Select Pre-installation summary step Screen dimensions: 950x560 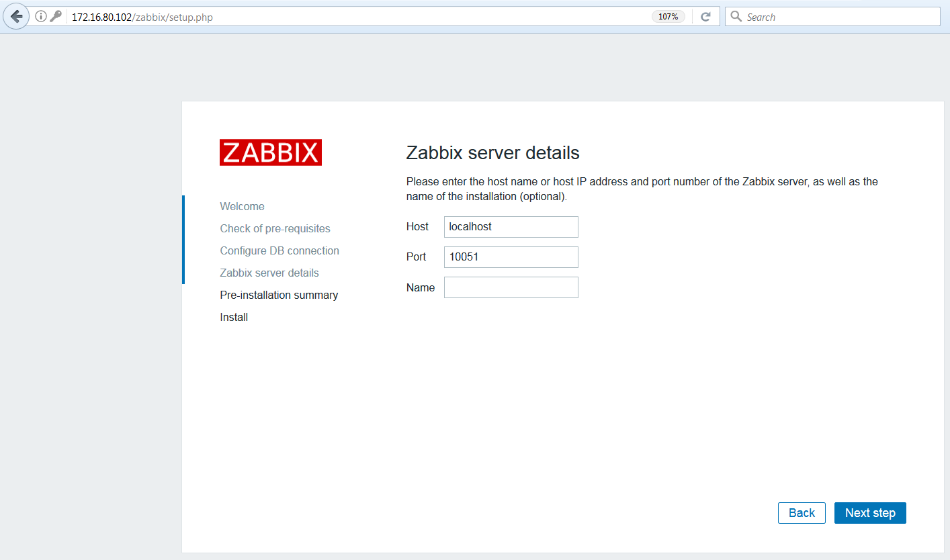(279, 295)
